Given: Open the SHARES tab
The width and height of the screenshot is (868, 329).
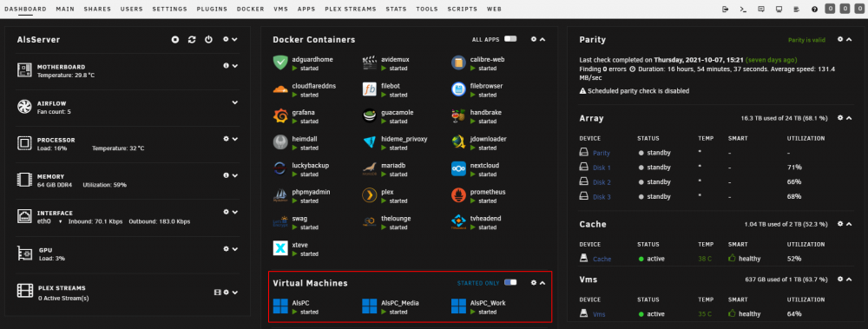Looking at the screenshot, I should tap(97, 9).
